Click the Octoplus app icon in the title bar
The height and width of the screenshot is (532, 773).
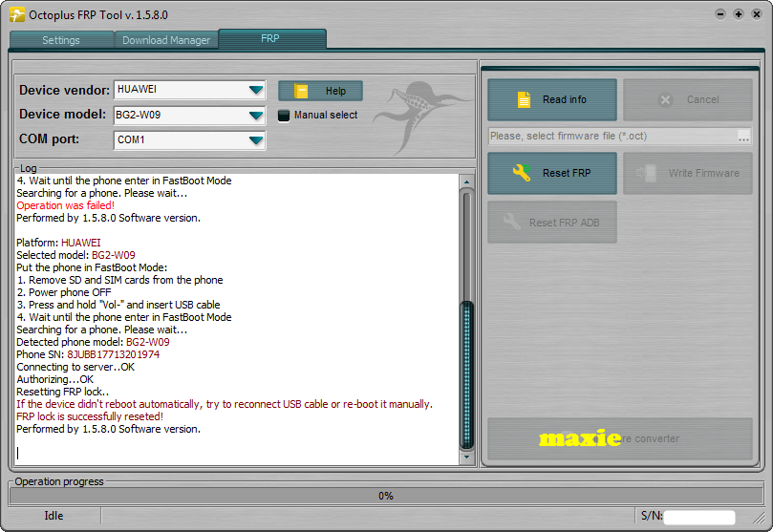(17, 14)
